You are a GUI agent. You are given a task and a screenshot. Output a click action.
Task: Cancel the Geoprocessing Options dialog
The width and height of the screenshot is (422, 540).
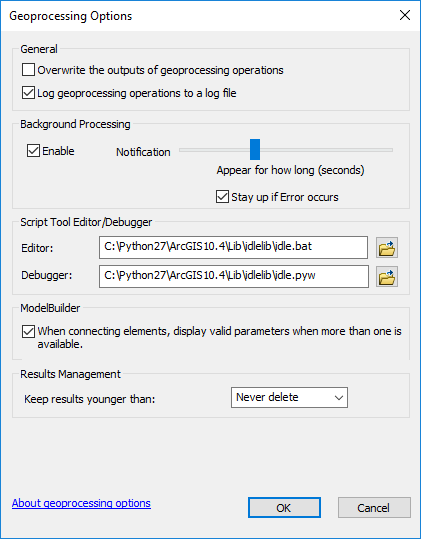[374, 508]
